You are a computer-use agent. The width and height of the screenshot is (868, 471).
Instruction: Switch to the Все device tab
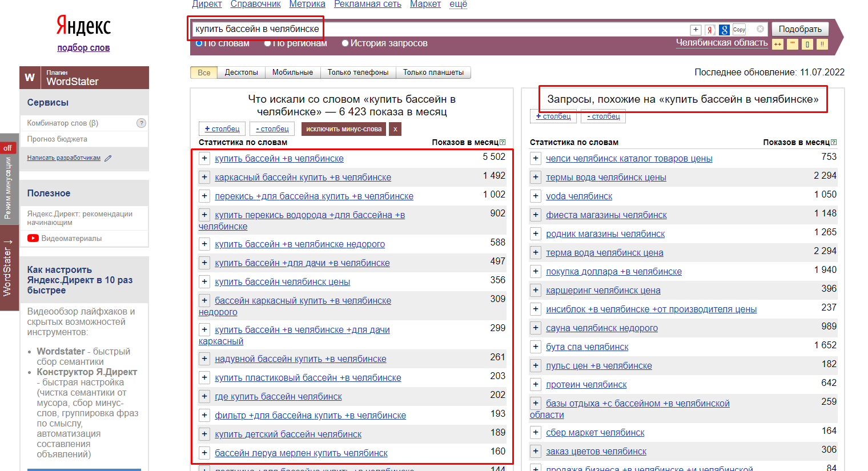(204, 73)
